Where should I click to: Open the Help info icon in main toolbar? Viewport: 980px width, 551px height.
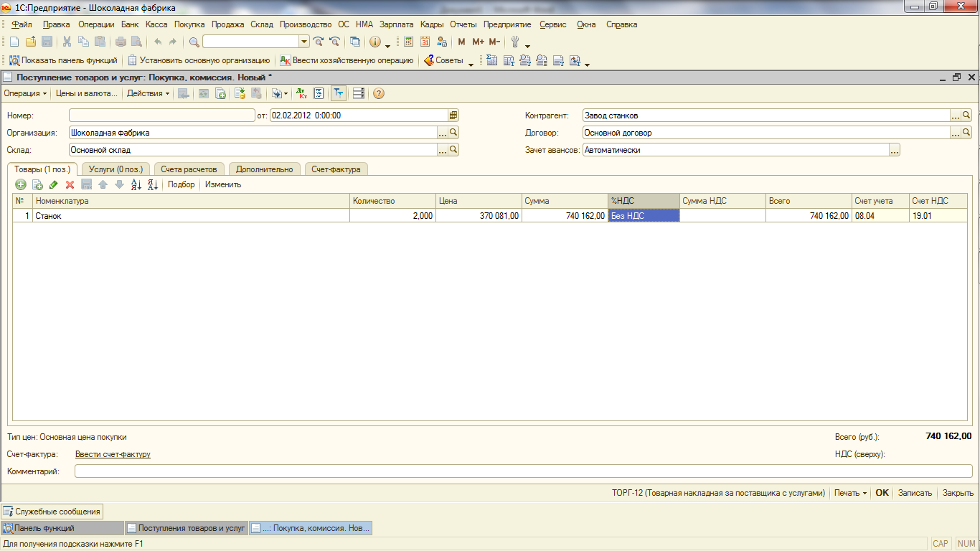374,42
